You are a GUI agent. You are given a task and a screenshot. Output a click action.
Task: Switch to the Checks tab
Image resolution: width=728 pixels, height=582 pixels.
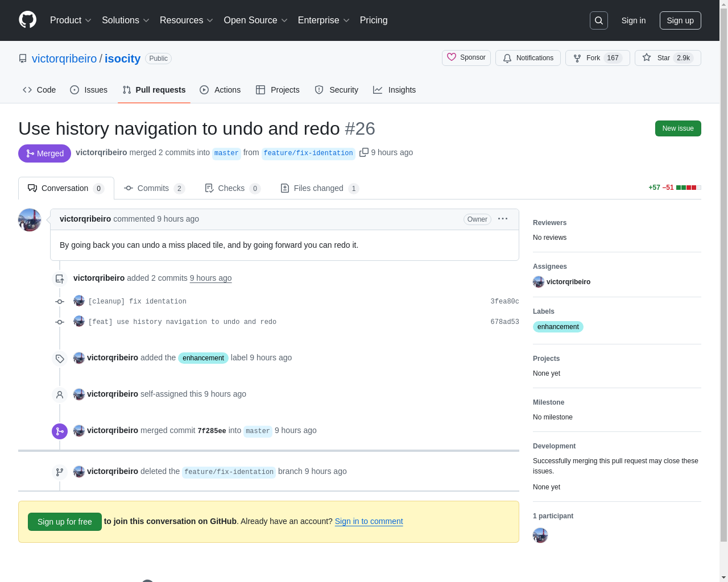232,188
